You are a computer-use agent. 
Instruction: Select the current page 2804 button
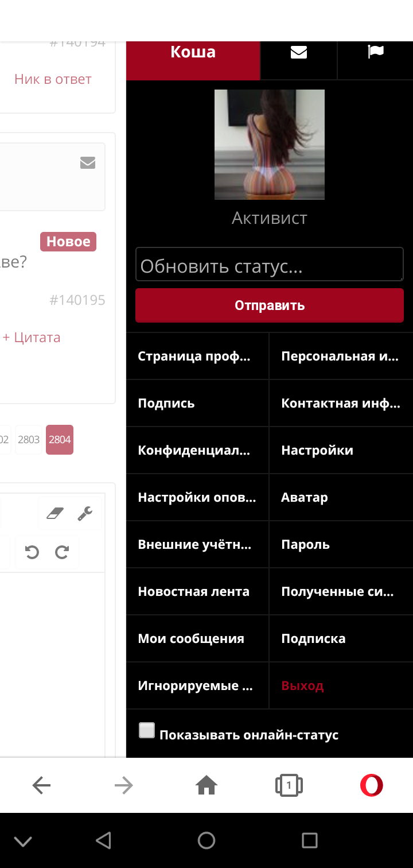(x=60, y=440)
